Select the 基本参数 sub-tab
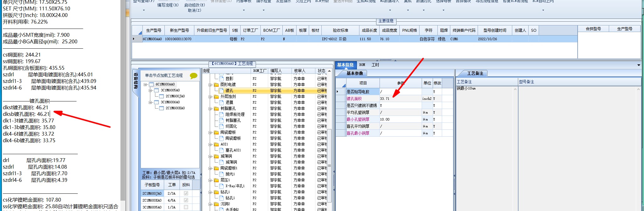The height and width of the screenshot is (211, 644). coord(355,73)
